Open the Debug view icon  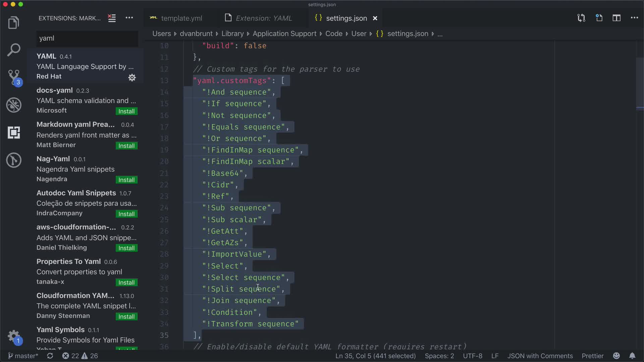pyautogui.click(x=13, y=105)
